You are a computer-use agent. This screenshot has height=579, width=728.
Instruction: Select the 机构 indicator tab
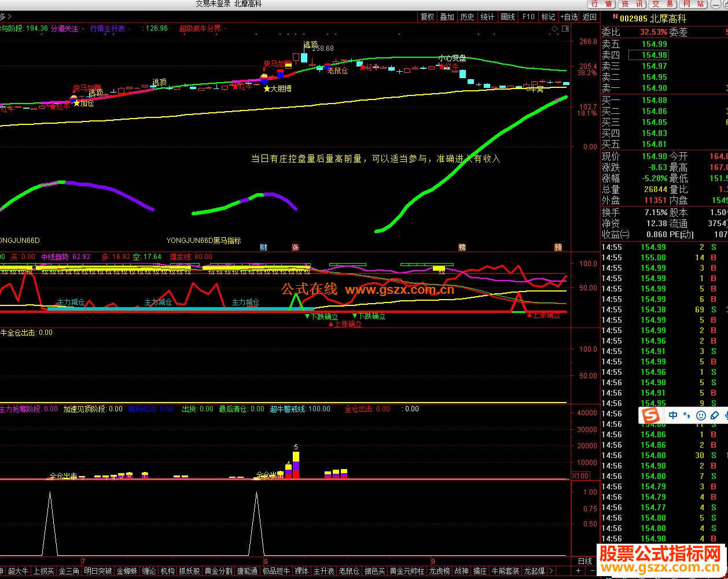pyautogui.click(x=168, y=571)
